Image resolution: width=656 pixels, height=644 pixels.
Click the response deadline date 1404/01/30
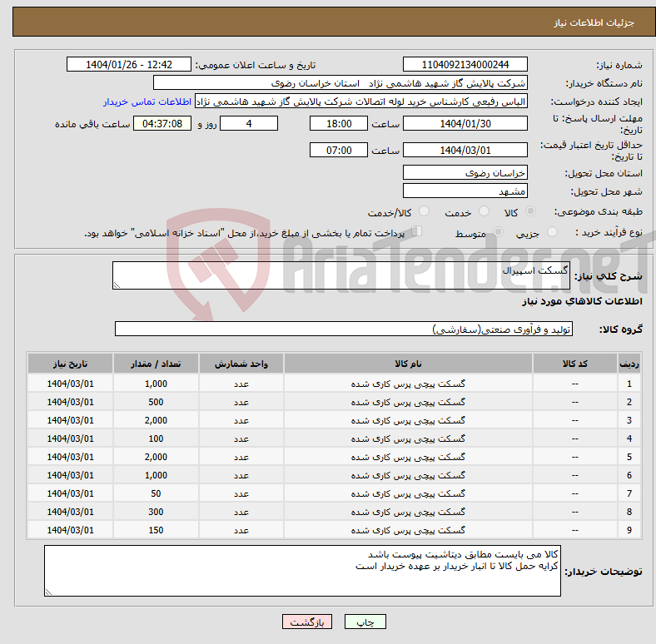(465, 123)
